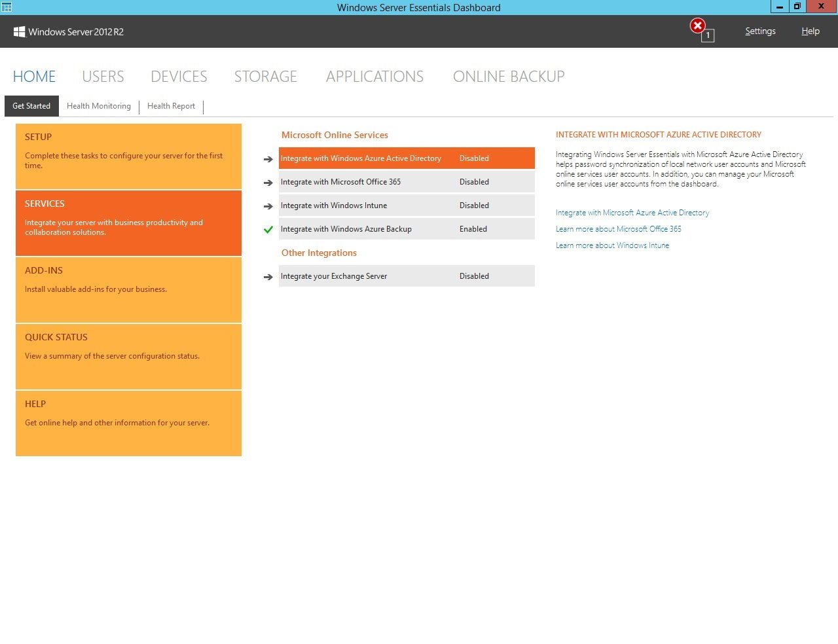Open the Health Report subtab

(x=171, y=106)
